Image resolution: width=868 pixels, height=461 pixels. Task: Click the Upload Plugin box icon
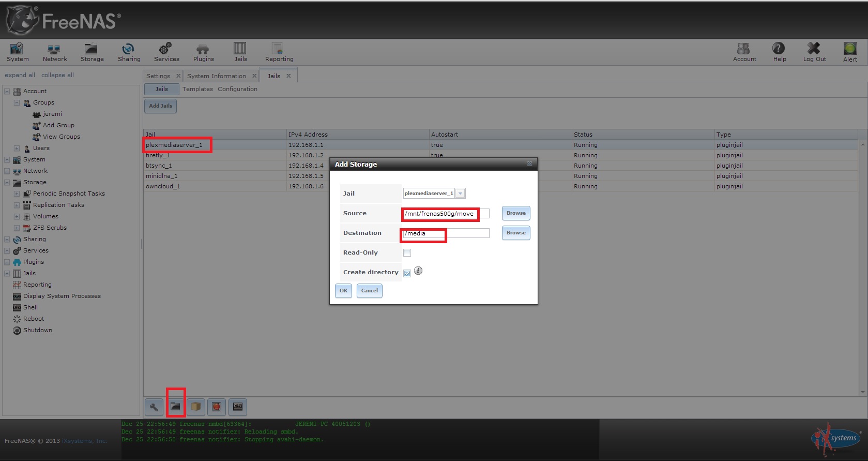tap(196, 407)
